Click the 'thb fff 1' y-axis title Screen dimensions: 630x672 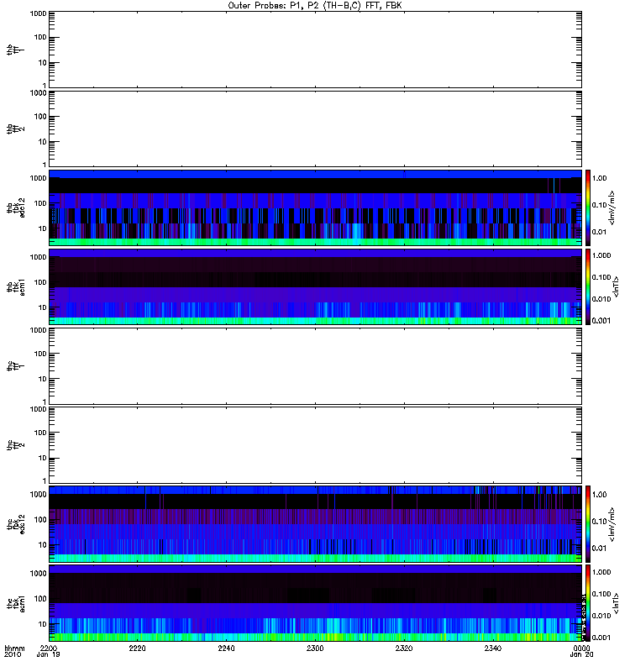[15, 50]
